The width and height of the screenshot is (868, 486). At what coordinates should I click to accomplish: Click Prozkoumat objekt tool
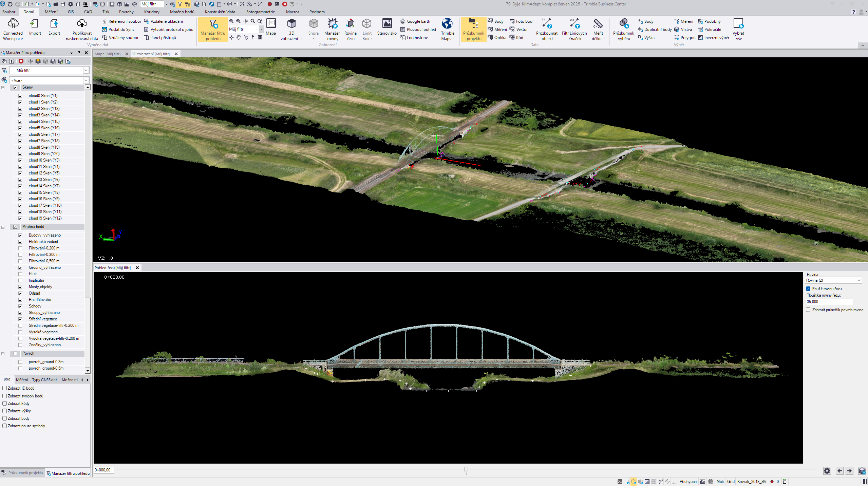pos(547,30)
